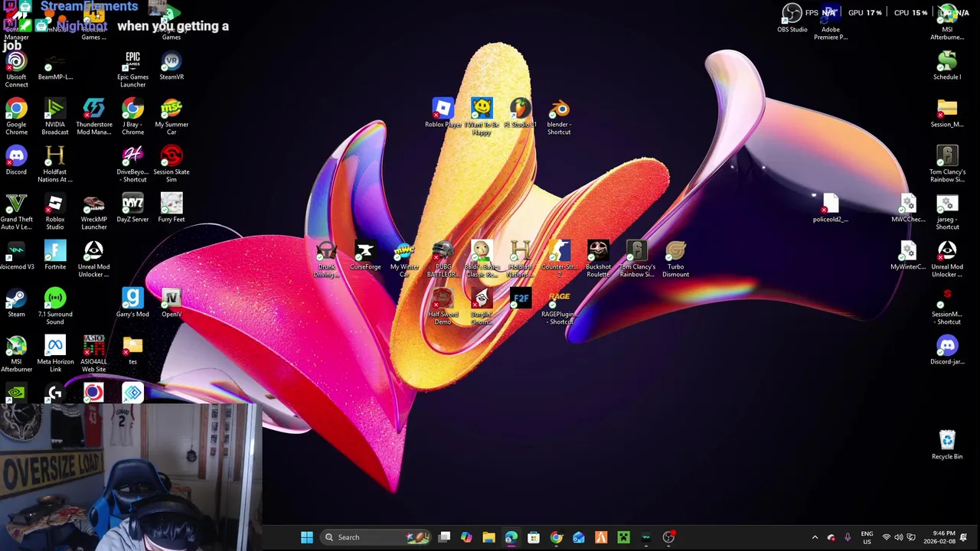The height and width of the screenshot is (551, 980).
Task: Open Buckshot Roulette shortcut
Action: click(x=598, y=259)
